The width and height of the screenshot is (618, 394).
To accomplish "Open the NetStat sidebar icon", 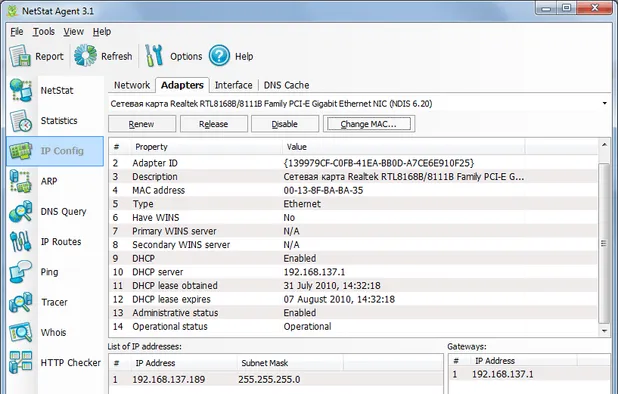I will point(20,90).
